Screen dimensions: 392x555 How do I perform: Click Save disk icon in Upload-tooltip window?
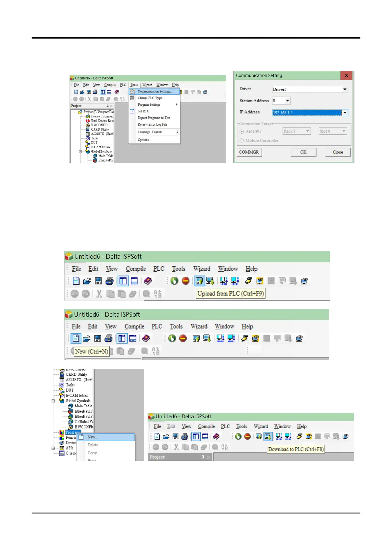coord(98,281)
